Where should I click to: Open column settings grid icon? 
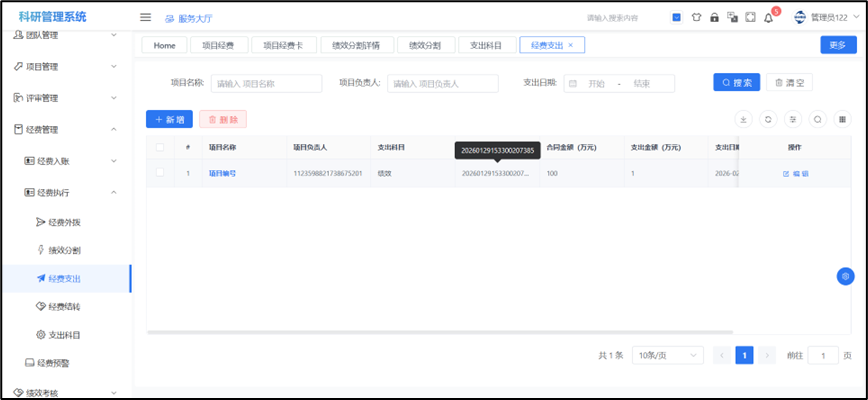coord(843,119)
